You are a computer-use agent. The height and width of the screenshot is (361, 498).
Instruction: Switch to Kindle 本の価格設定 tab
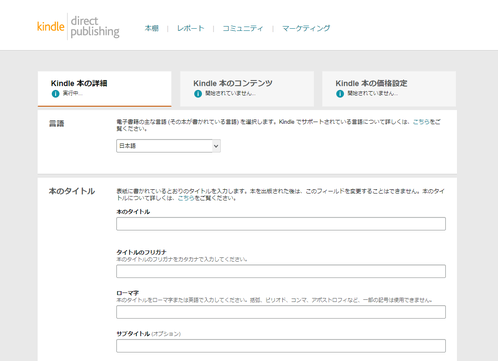[389, 89]
